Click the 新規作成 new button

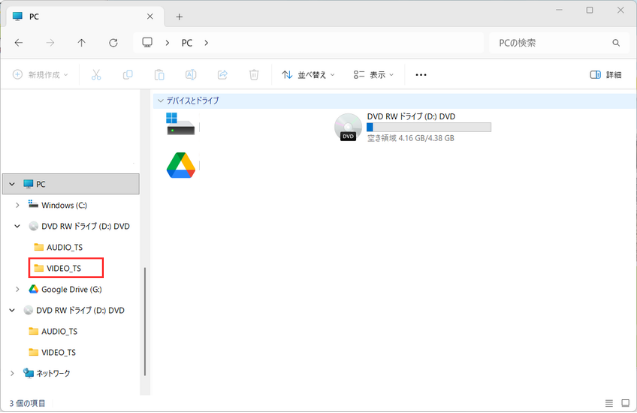pyautogui.click(x=41, y=75)
